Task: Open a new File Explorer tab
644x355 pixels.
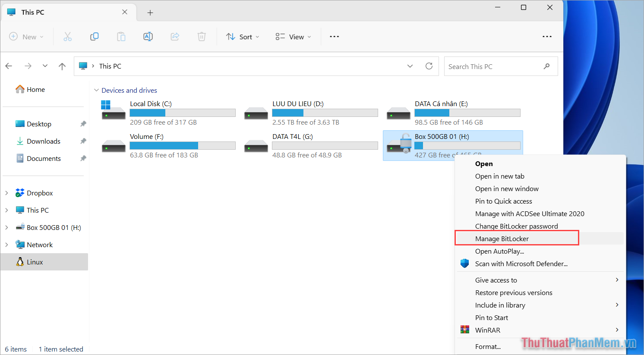Action: 150,12
